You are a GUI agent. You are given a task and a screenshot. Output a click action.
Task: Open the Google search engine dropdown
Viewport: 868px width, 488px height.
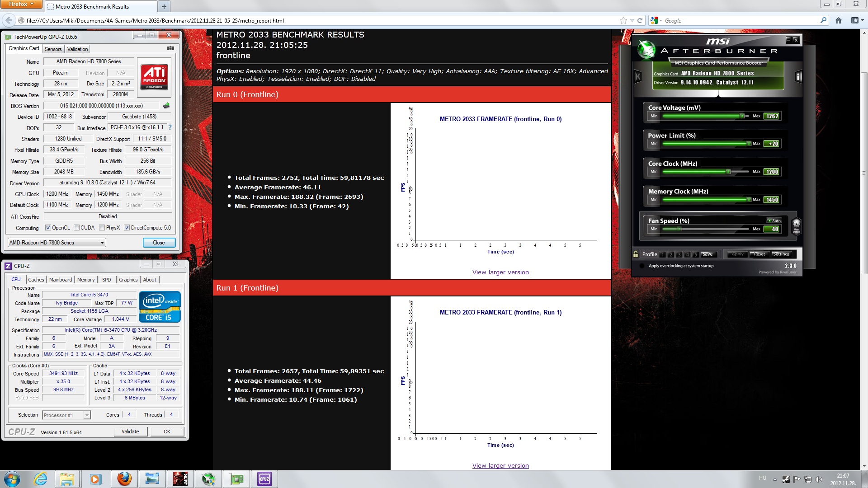pyautogui.click(x=657, y=20)
